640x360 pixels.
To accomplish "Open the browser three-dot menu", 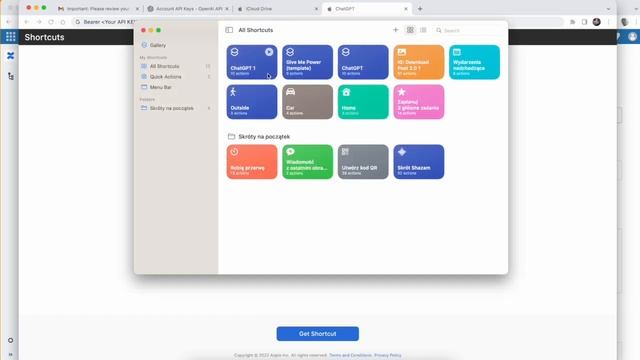I will [609, 22].
